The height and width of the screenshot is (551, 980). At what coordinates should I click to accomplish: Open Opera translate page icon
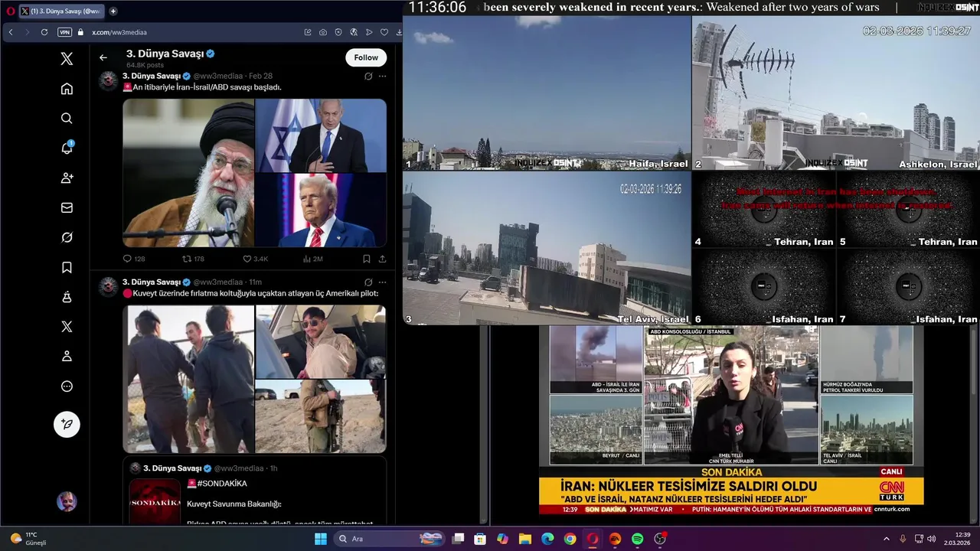tap(354, 32)
